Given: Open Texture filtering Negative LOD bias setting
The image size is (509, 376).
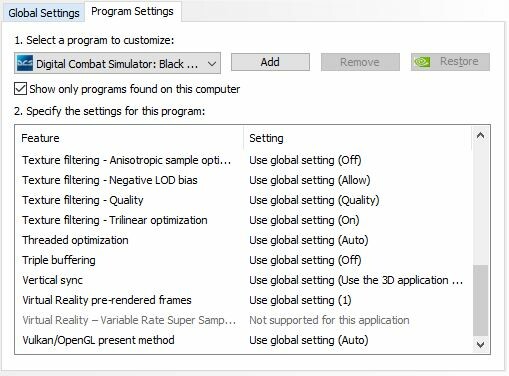Looking at the screenshot, I should coord(310,180).
